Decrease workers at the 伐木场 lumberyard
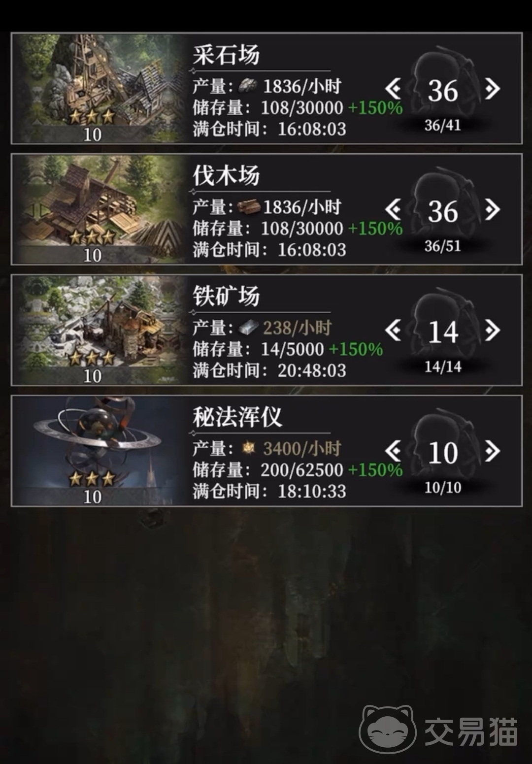Viewport: 532px width, 764px height. (393, 210)
